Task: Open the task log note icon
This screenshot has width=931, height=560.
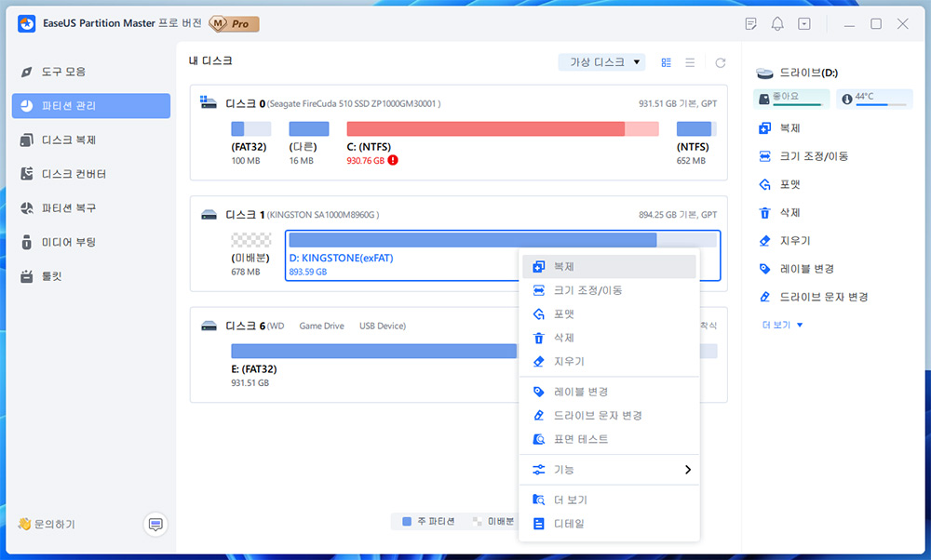Action: [x=751, y=24]
